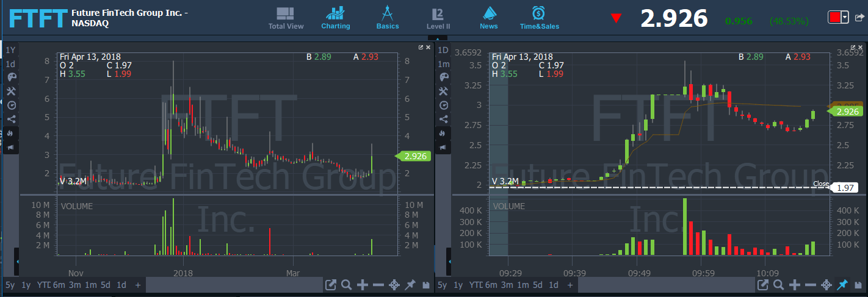The width and height of the screenshot is (868, 297).
Task: Select 3m timeframe under right chart
Action: pyautogui.click(x=507, y=285)
